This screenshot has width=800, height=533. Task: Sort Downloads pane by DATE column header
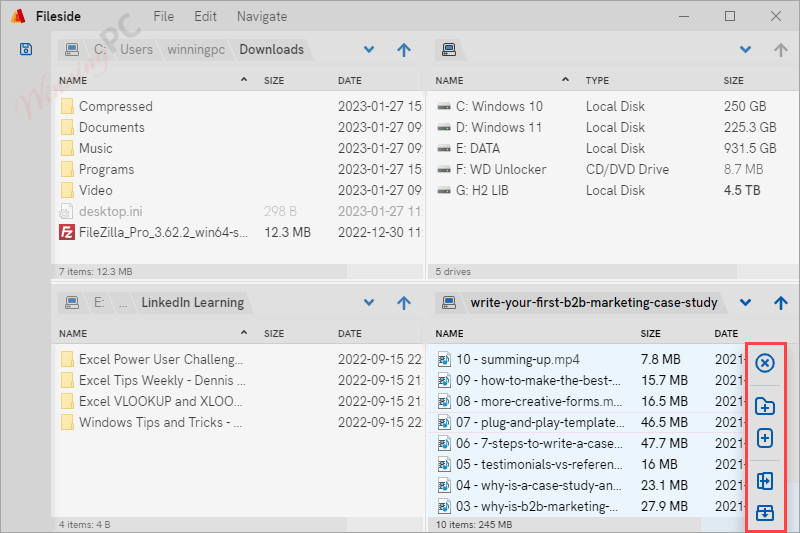(349, 81)
